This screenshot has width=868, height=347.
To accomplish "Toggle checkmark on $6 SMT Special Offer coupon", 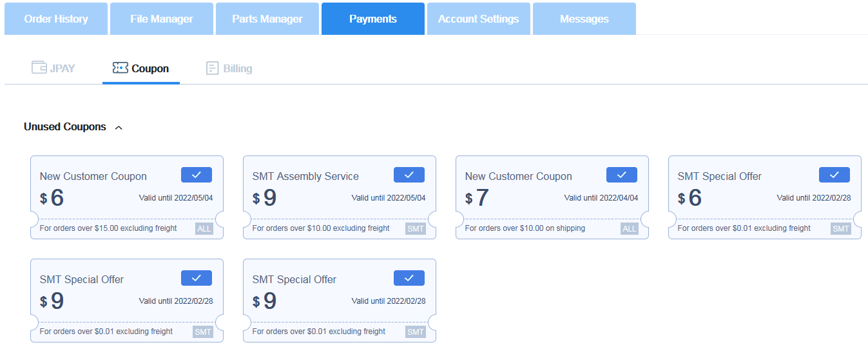I will pos(834,175).
